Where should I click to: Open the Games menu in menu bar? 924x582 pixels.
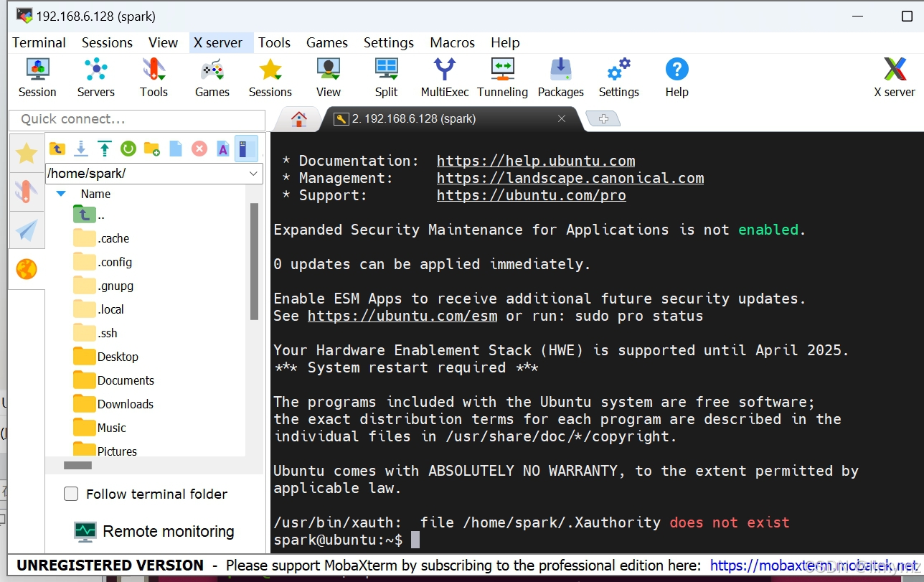point(326,42)
